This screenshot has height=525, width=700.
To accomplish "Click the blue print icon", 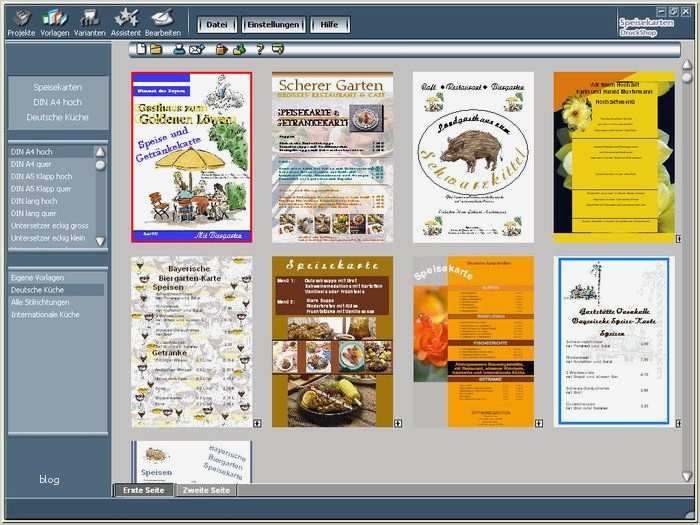I will point(179,49).
